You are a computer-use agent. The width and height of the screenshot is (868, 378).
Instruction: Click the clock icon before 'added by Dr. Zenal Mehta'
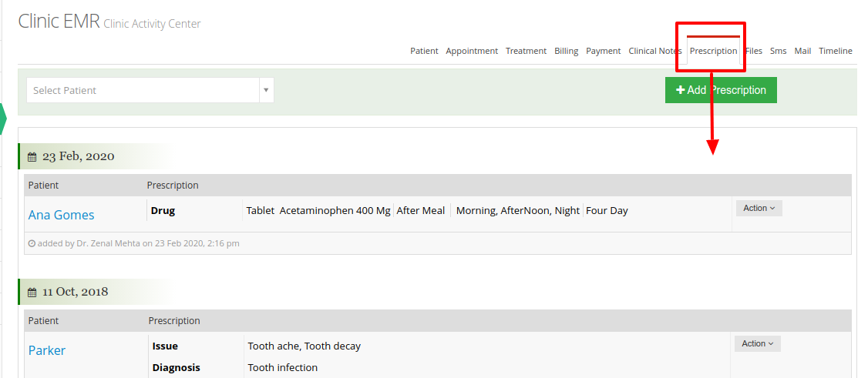[x=32, y=243]
